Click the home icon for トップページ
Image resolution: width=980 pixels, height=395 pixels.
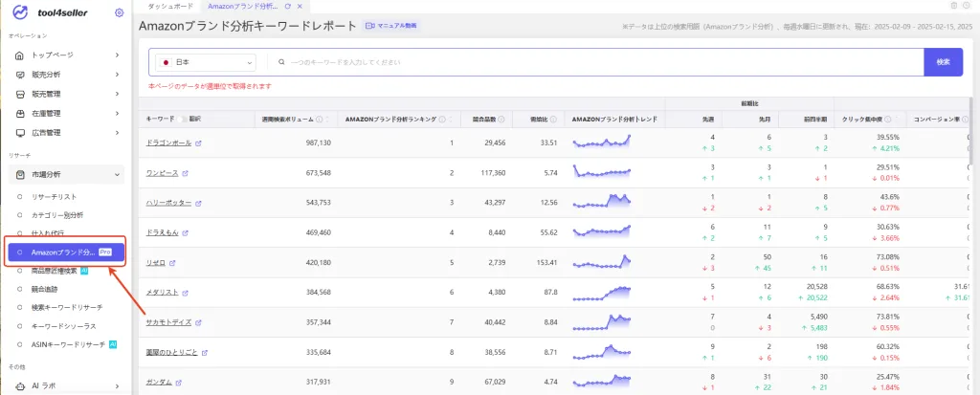[x=20, y=55]
